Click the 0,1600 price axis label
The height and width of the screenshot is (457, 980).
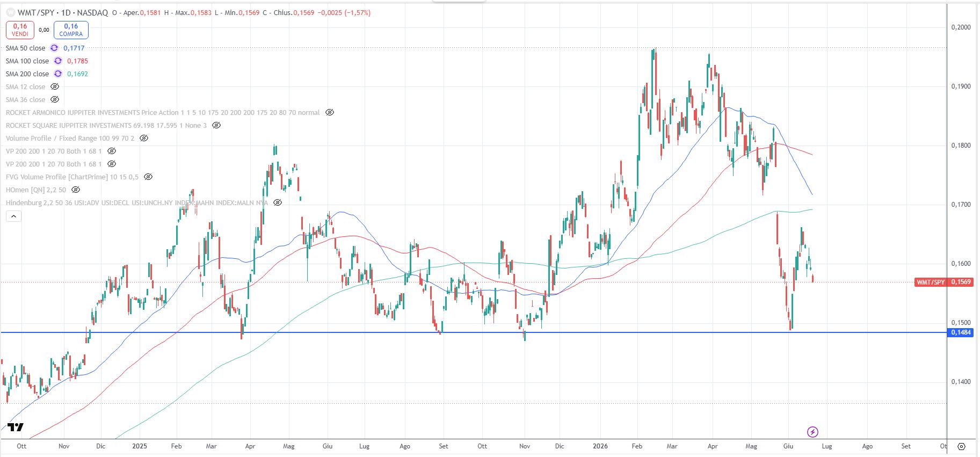[961, 264]
